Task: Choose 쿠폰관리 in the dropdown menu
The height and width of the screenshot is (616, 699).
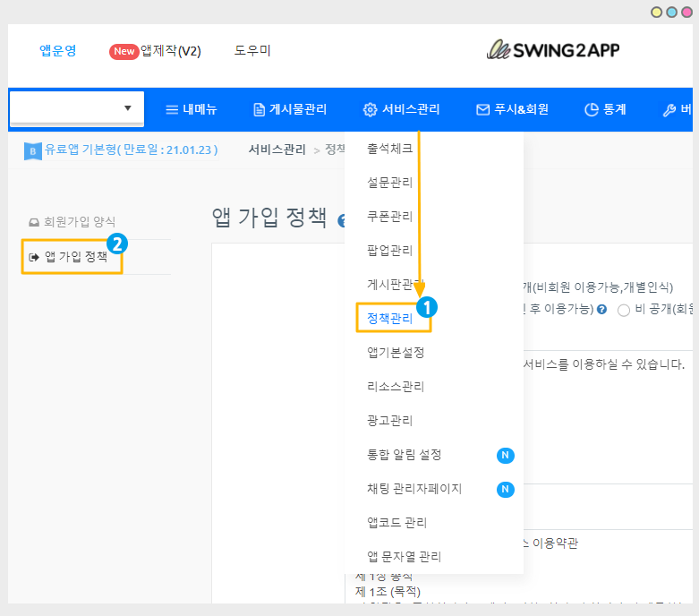Action: click(390, 216)
